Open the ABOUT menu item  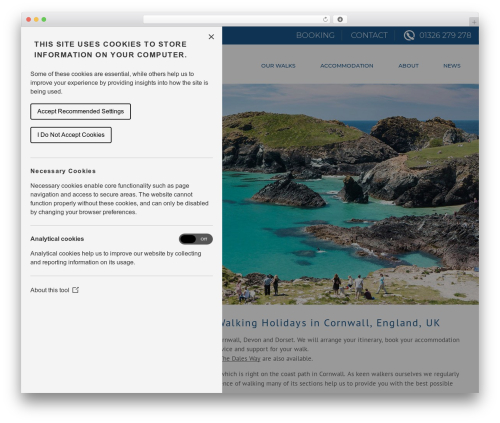(x=408, y=66)
